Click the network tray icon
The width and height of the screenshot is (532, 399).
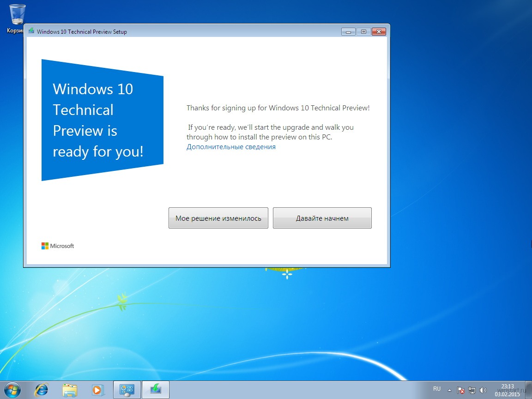tap(472, 390)
